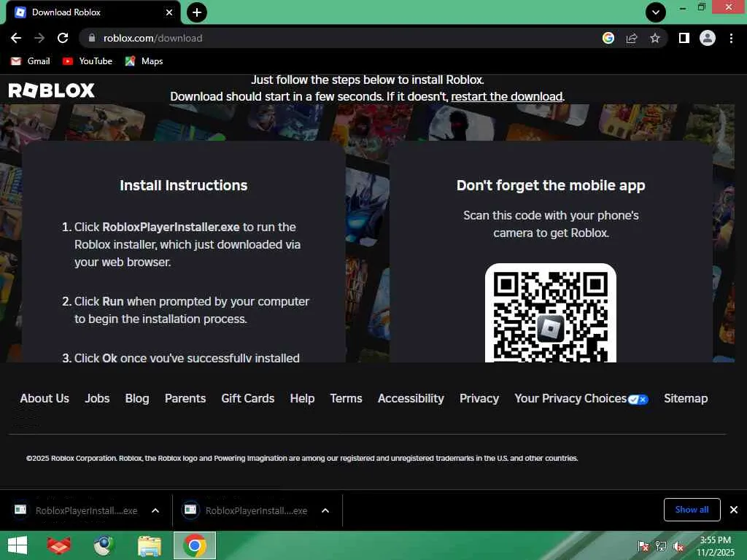Expand options for second downloaded installer
The width and height of the screenshot is (747, 560).
(x=325, y=510)
